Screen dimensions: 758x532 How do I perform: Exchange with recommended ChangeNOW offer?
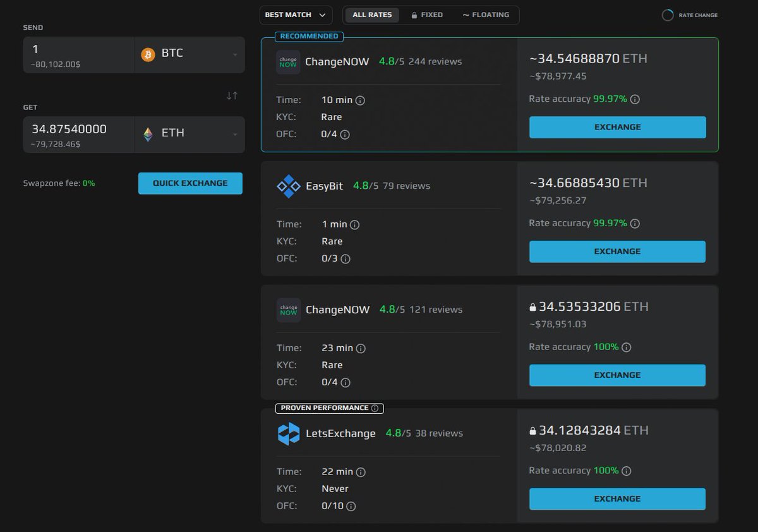(618, 127)
